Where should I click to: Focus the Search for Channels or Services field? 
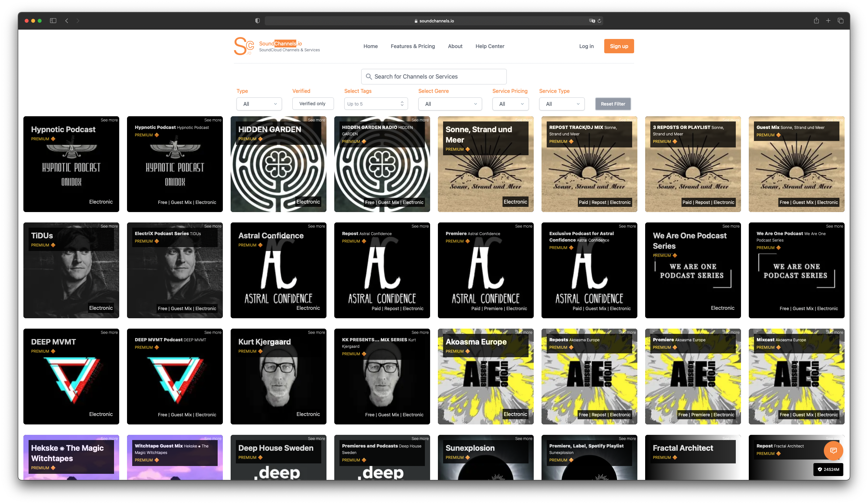click(x=434, y=76)
